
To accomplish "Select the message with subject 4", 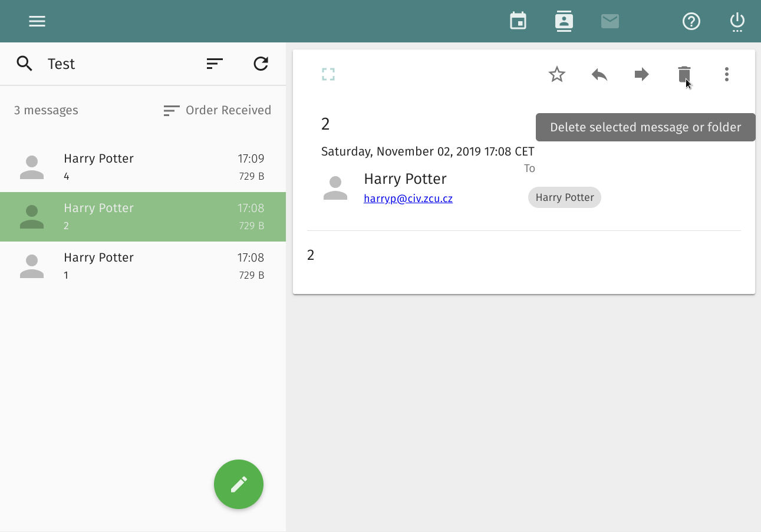I will (143, 167).
